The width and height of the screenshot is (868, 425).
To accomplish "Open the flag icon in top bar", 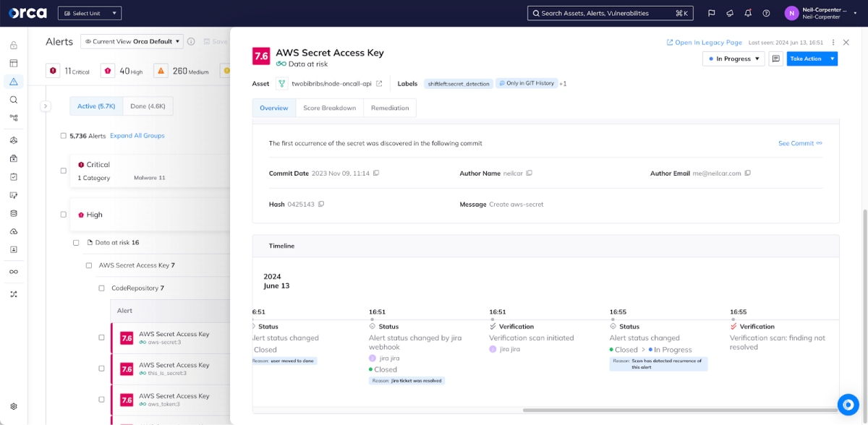I will pos(711,13).
